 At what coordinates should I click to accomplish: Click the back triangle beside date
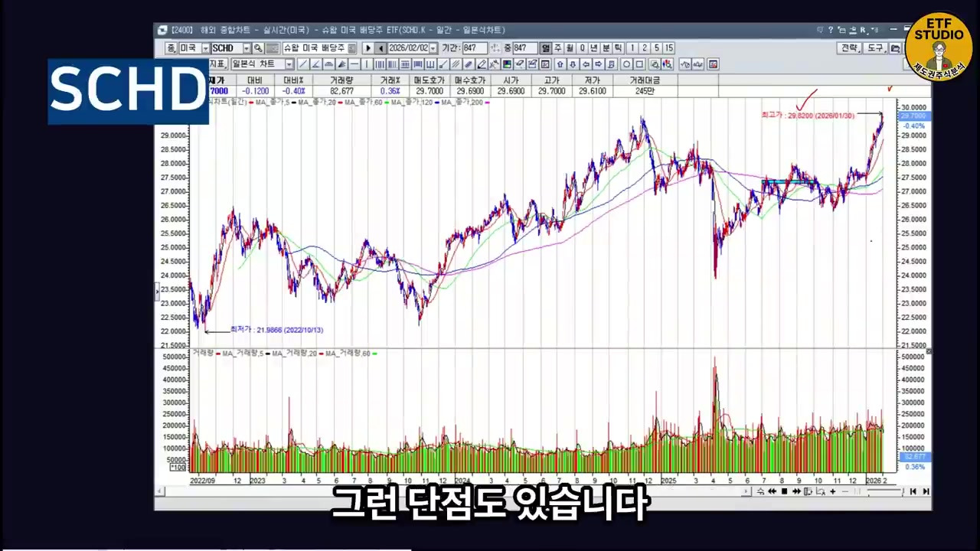click(381, 48)
